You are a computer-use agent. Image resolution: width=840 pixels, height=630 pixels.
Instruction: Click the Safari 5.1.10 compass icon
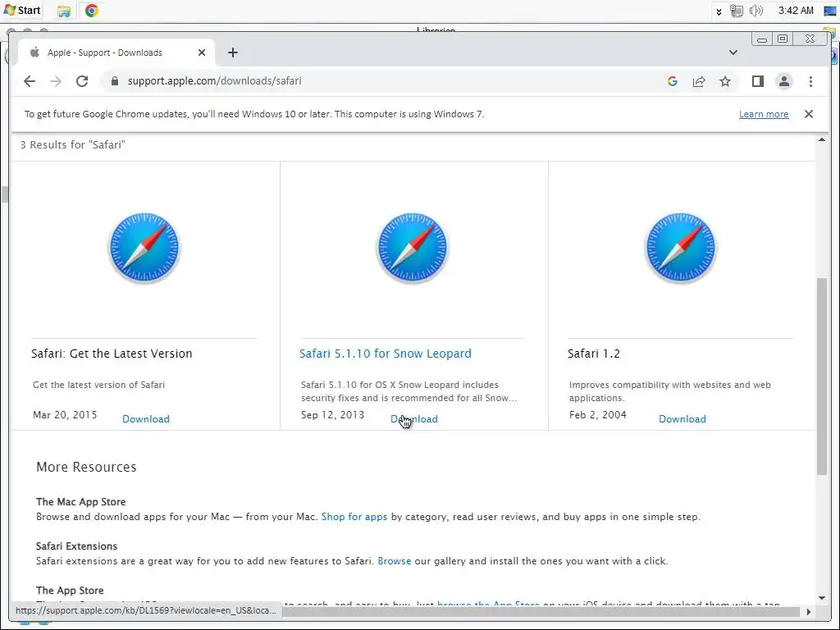(413, 248)
